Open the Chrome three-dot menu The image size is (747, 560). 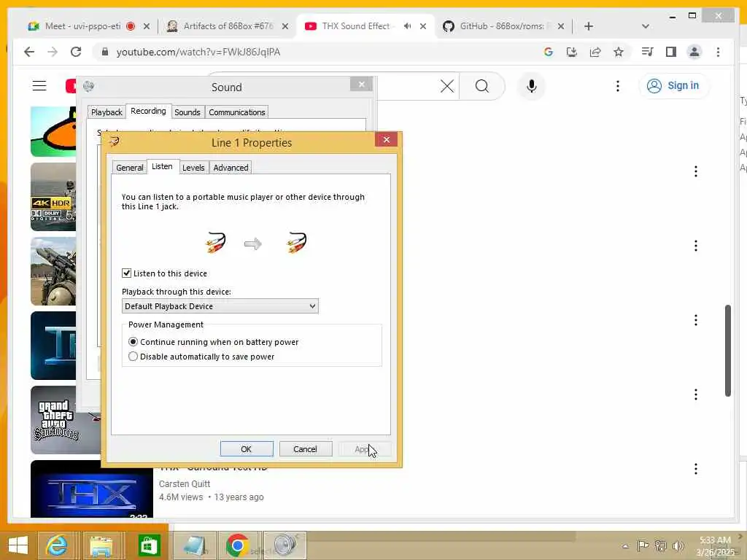718,52
